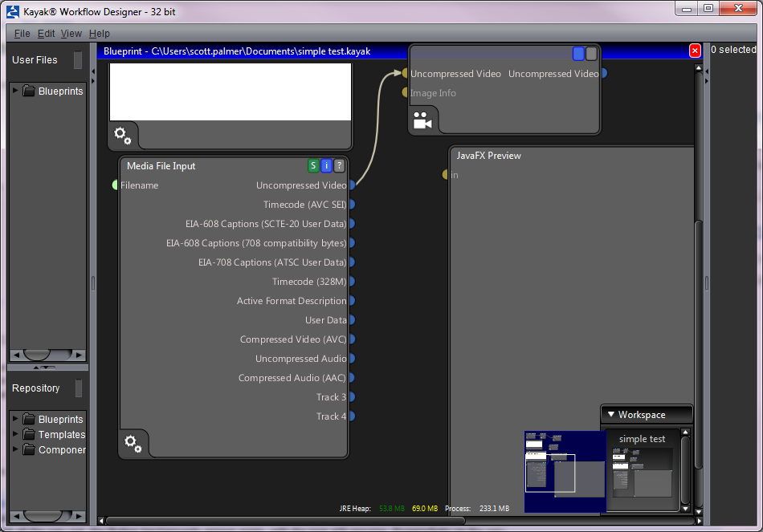Click the green S button on Media File Input

[x=313, y=166]
